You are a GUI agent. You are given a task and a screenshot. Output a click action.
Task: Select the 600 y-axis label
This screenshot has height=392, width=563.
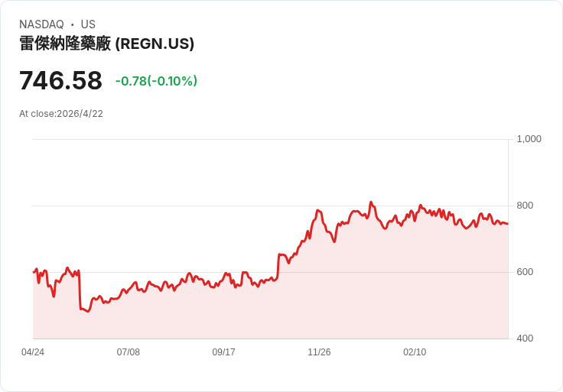[525, 272]
